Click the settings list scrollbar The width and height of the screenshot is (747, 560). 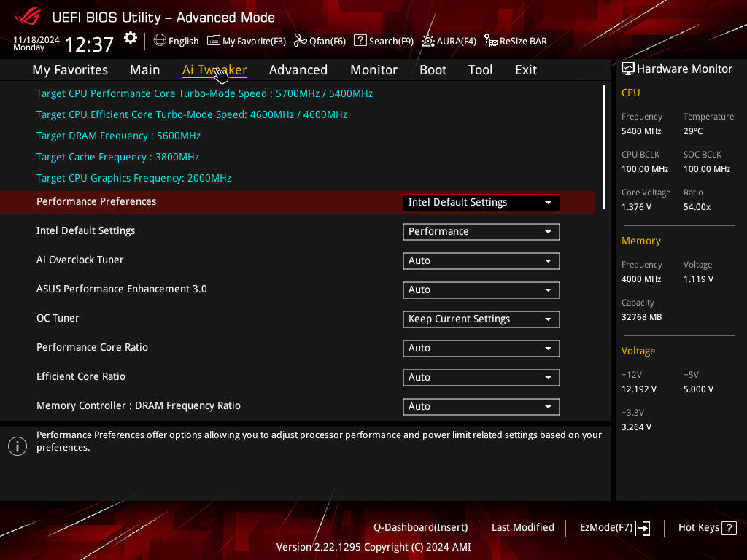pyautogui.click(x=604, y=147)
